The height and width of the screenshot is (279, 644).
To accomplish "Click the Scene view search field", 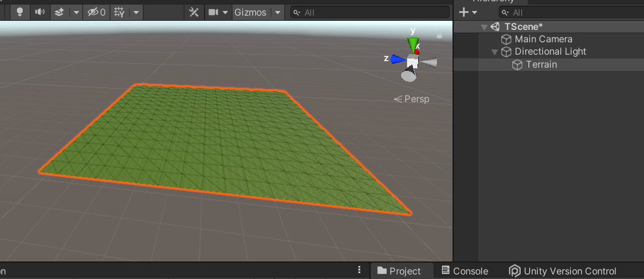I will [369, 12].
